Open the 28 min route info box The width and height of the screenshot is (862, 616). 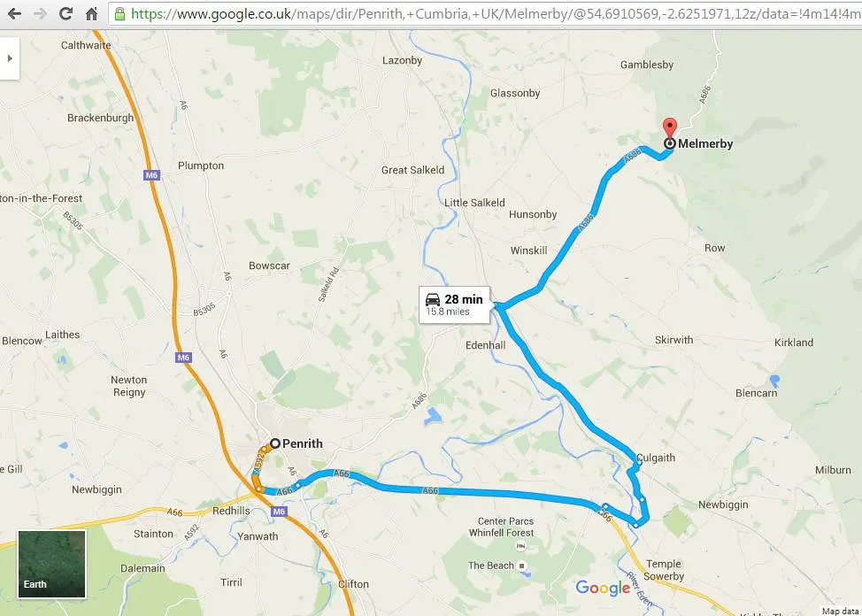(x=454, y=304)
